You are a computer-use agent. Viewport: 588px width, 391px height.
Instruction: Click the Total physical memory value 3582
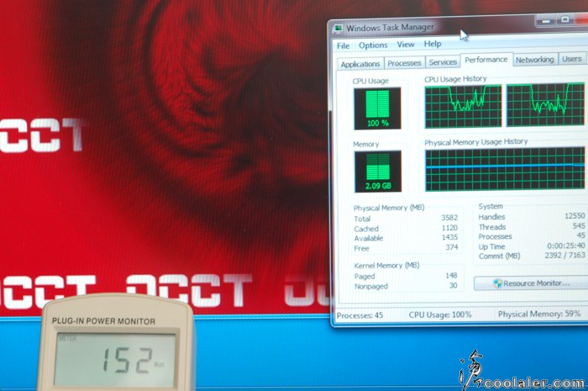[449, 218]
